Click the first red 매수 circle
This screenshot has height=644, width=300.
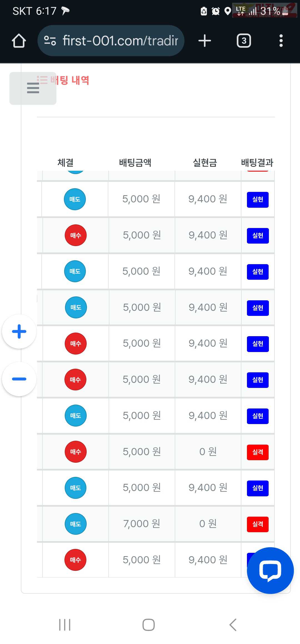(76, 235)
